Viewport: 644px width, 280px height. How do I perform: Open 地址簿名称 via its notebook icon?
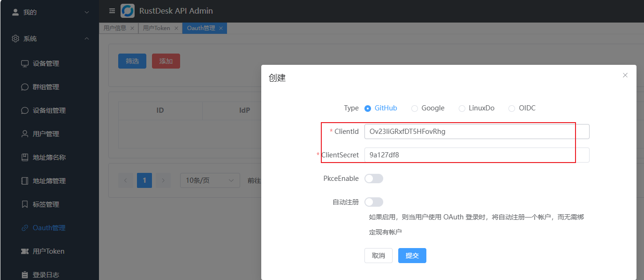coord(25,157)
